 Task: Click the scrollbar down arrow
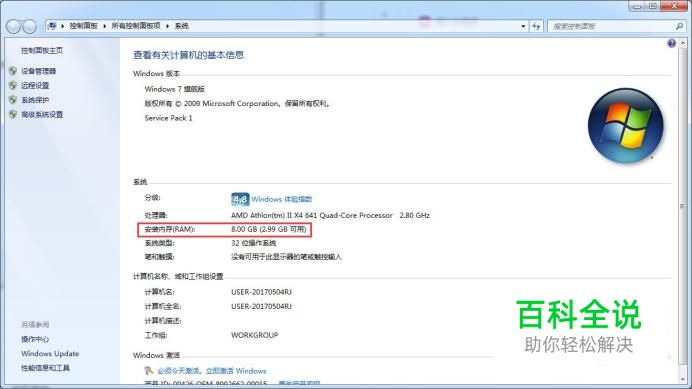683,380
